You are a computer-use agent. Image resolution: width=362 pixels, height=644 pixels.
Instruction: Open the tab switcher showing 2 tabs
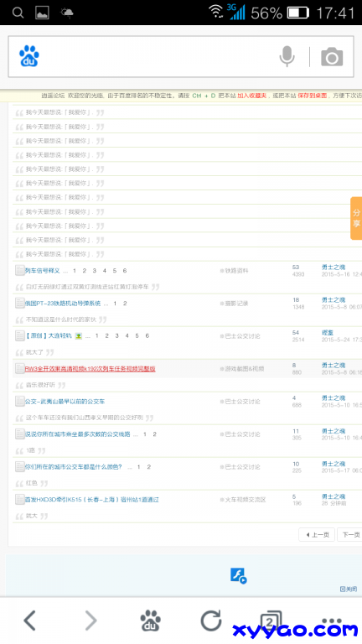(271, 621)
